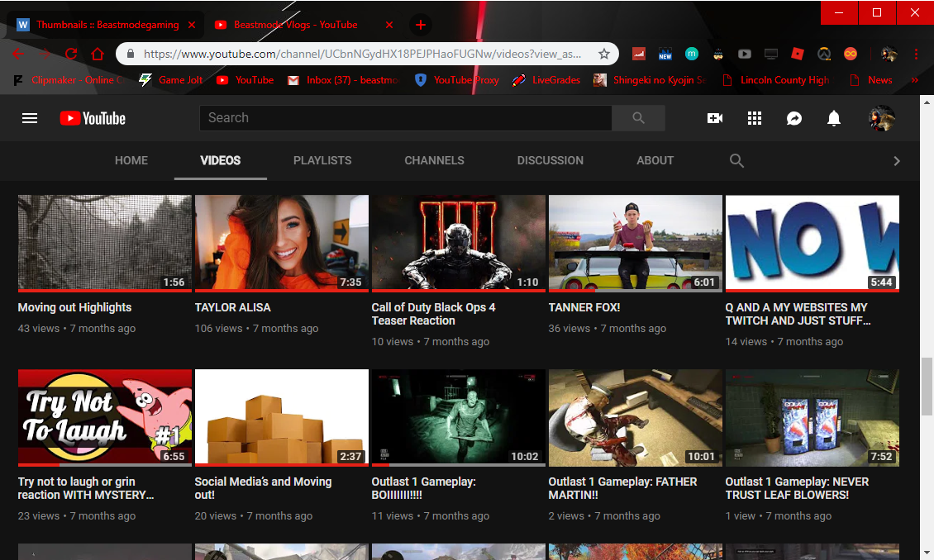Open the TAYLOR ALISA video thumbnail

pos(282,244)
